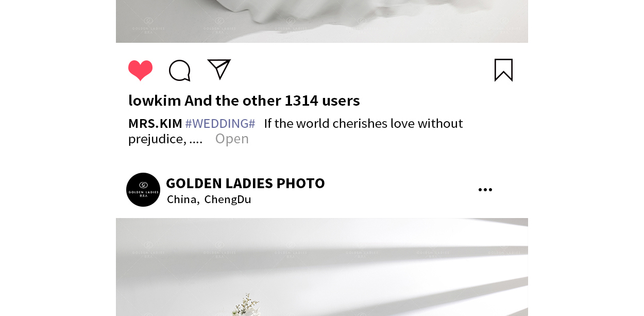The height and width of the screenshot is (316, 644).
Task: Click the top post photo
Action: coord(322,21)
